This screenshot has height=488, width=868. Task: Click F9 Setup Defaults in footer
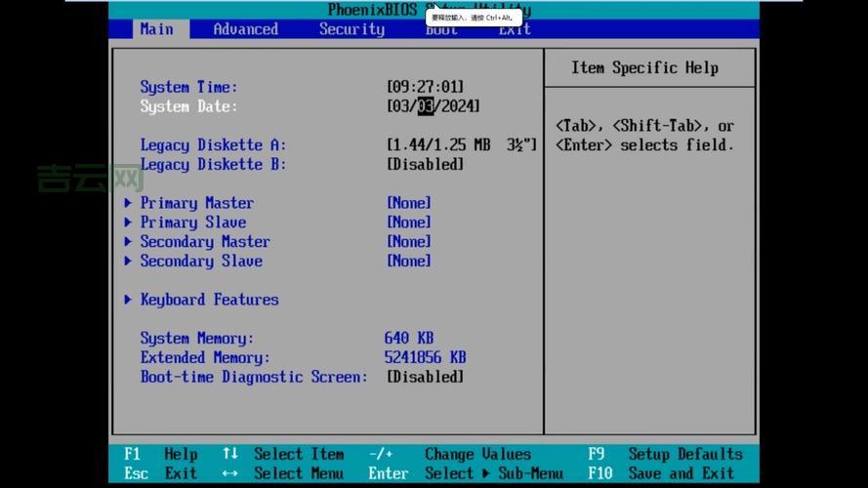point(664,454)
